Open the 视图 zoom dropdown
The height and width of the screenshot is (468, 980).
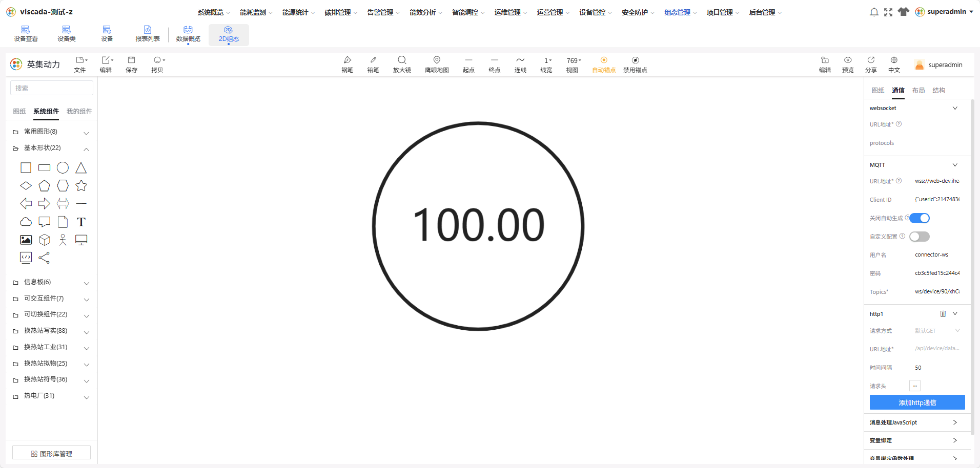[573, 65]
